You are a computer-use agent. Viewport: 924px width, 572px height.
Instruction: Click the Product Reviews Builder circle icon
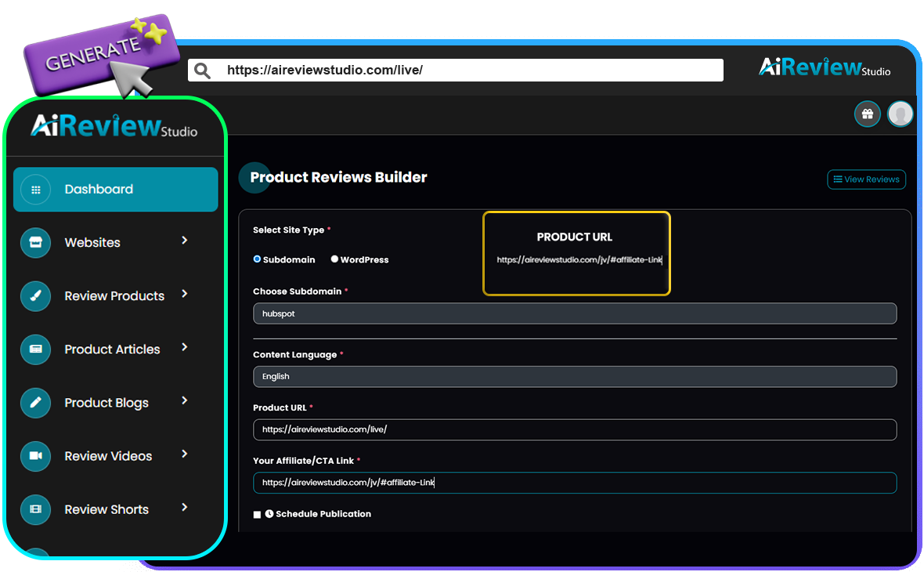coord(254,178)
